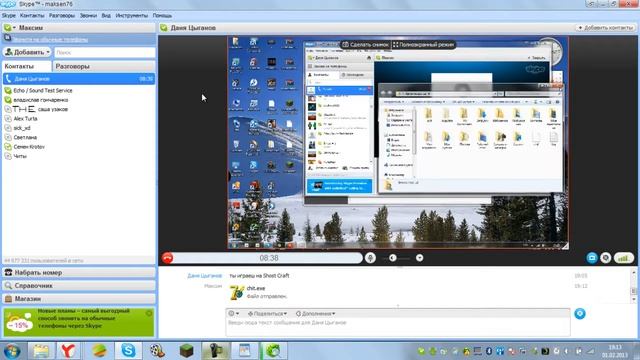This screenshot has width=640, height=360.
Task: Open 'Магазин' shop panel
Action: click(79, 299)
